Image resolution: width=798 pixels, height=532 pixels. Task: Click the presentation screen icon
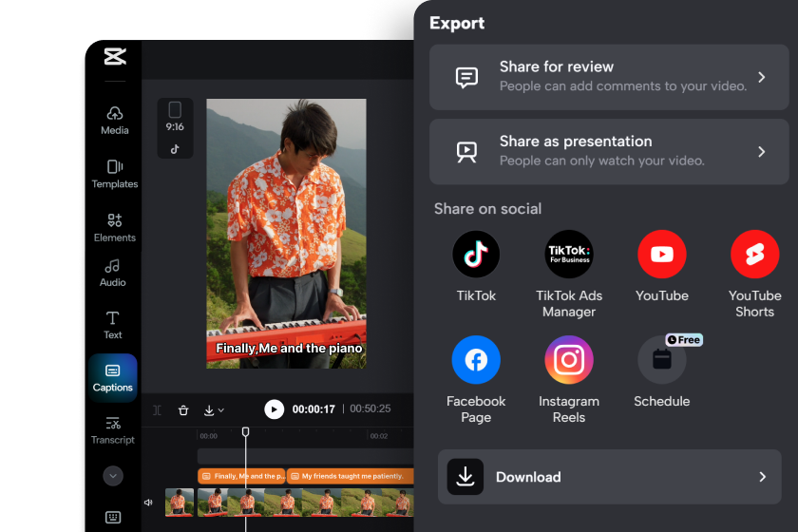coord(466,152)
